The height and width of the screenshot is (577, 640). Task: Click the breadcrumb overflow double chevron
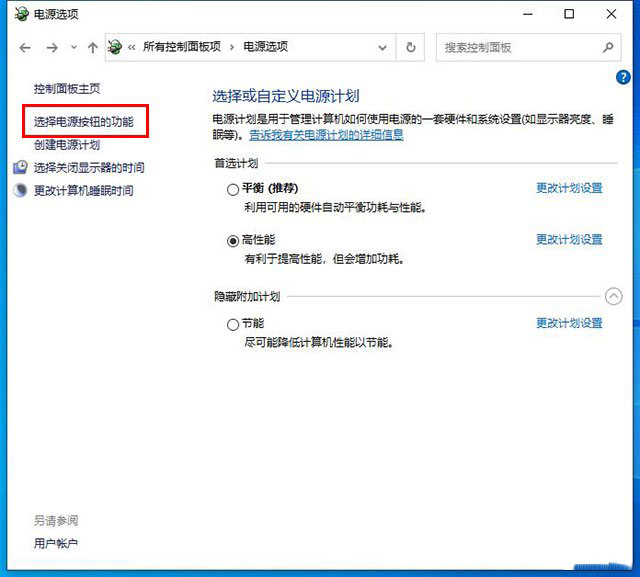[131, 48]
